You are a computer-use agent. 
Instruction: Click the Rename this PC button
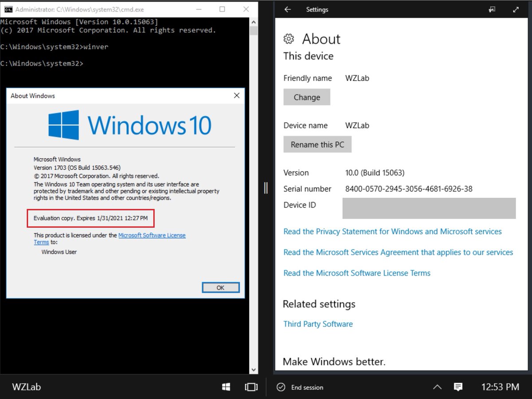[x=317, y=145]
